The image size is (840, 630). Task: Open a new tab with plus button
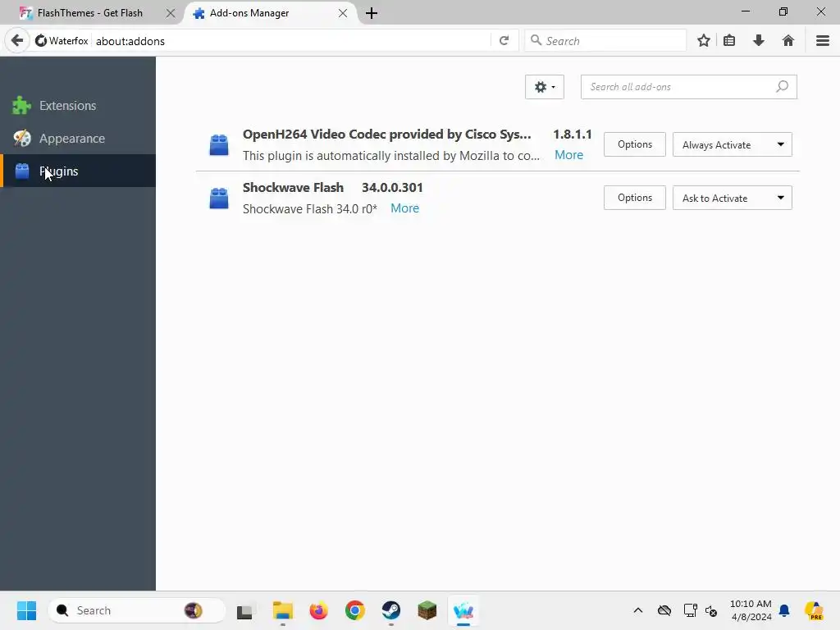pyautogui.click(x=372, y=13)
